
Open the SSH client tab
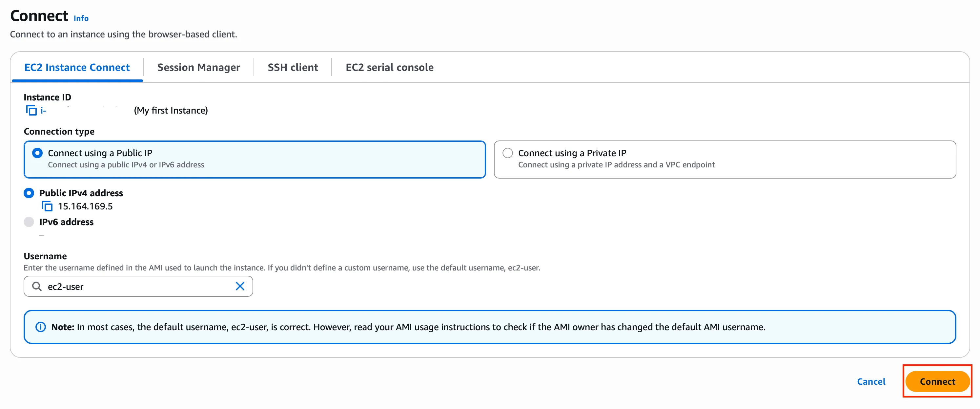click(x=293, y=67)
